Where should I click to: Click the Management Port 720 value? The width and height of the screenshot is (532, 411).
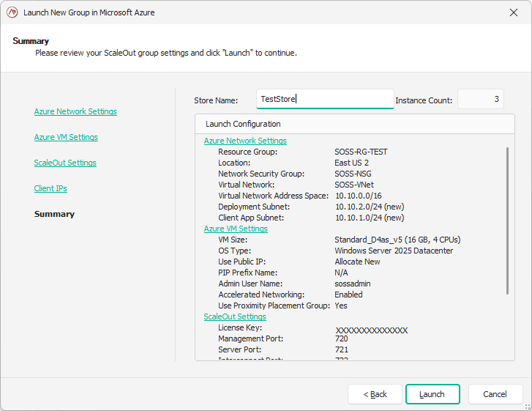point(341,338)
